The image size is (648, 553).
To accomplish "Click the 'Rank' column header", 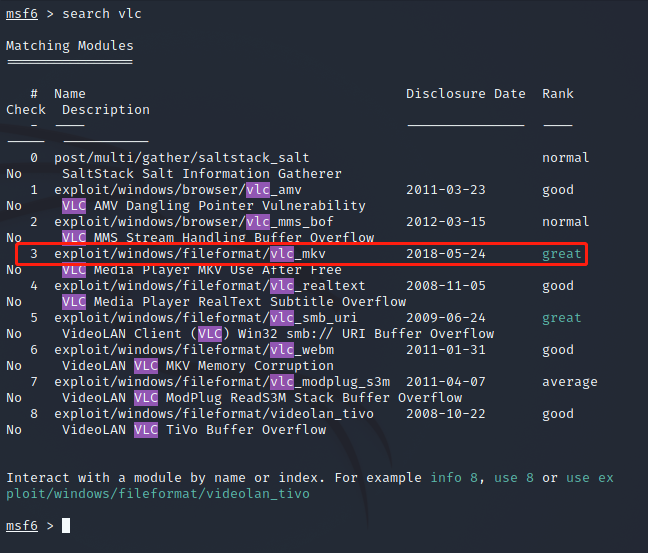I will (558, 94).
